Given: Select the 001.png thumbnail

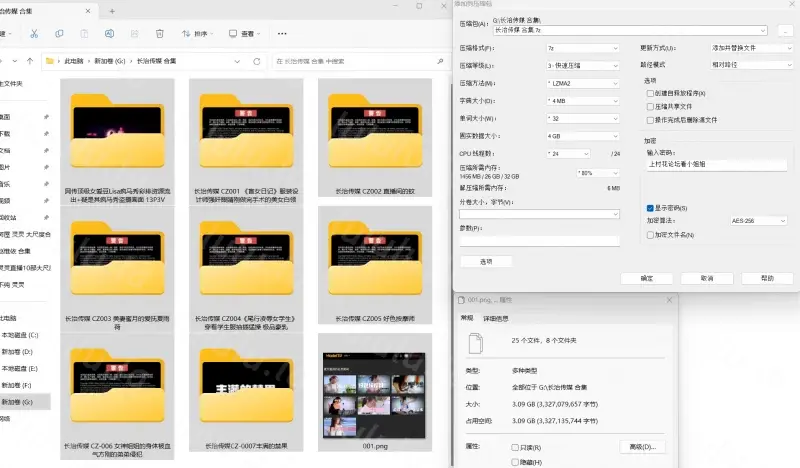Looking at the screenshot, I should 374,392.
